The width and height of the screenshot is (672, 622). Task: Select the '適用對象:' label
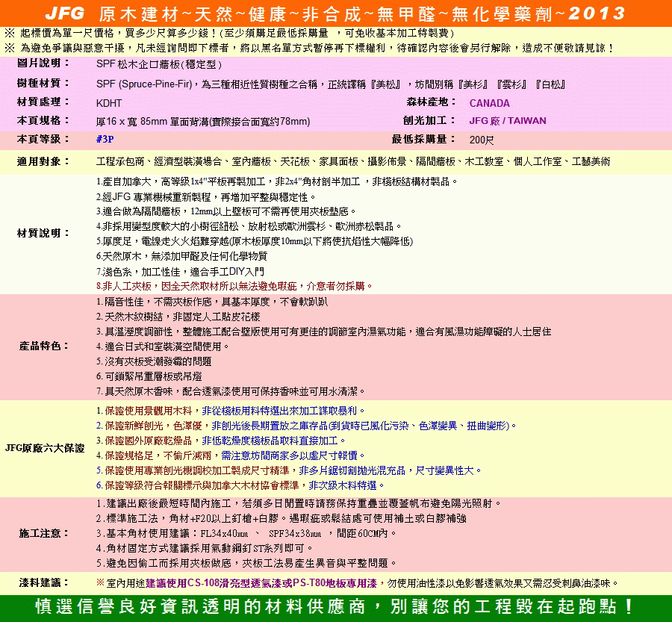(43, 161)
